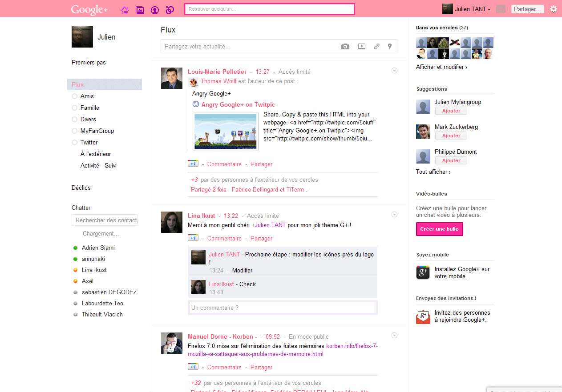Click the +Julien TANT mention

(x=269, y=225)
